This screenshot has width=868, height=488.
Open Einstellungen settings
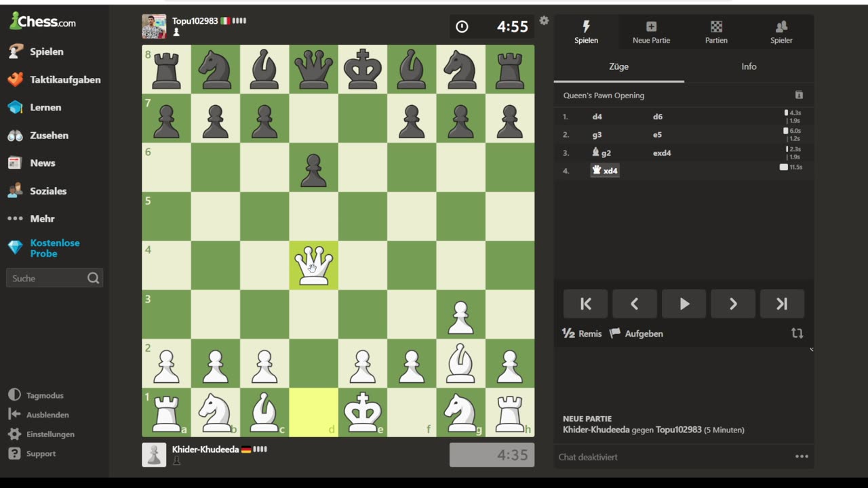click(x=41, y=434)
